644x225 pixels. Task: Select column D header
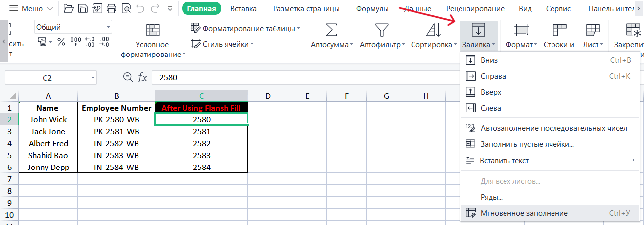[x=268, y=96]
